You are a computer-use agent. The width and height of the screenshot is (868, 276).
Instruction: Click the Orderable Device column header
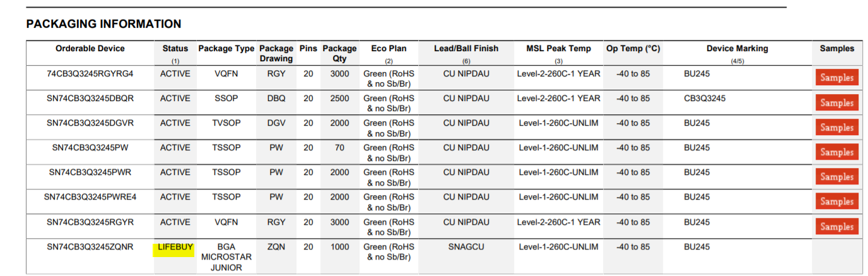90,49
